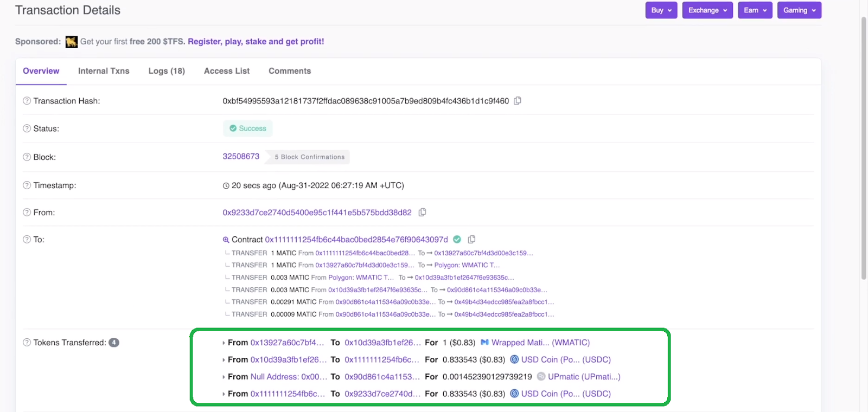The image size is (868, 412).
Task: Click the Success status badge
Action: click(248, 128)
